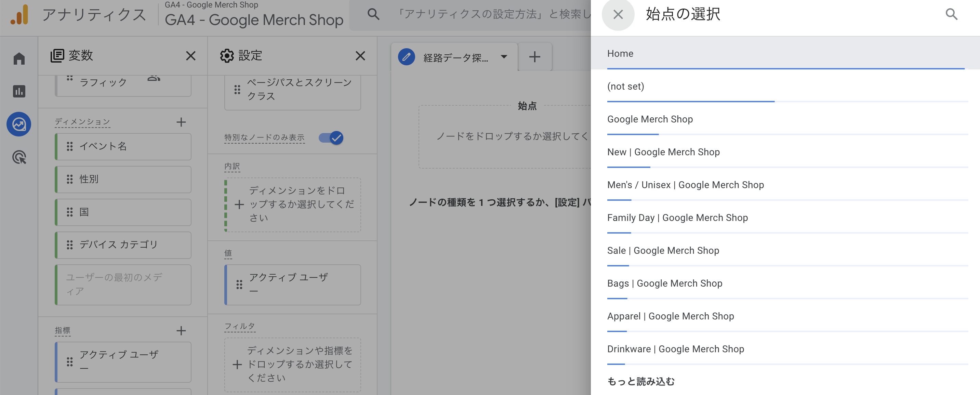Viewport: 980px width, 395px height.
Task: Choose New | Google Merch Shop
Action: pyautogui.click(x=785, y=152)
